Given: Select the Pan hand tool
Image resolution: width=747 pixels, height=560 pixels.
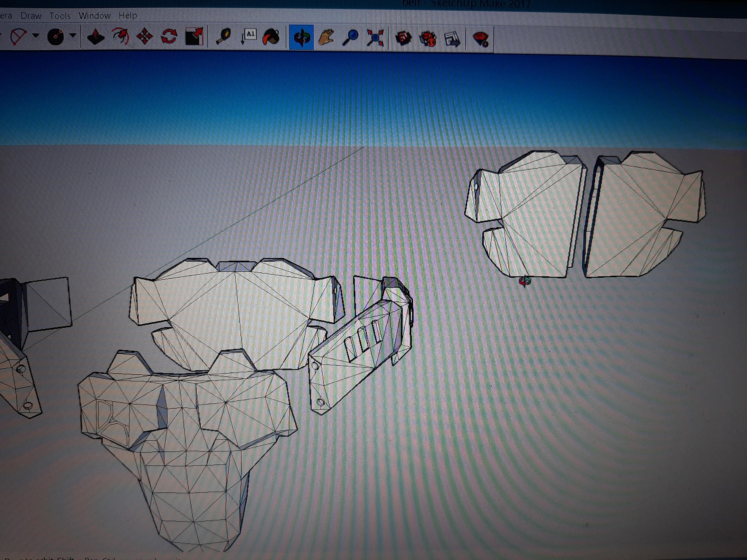Looking at the screenshot, I should coord(326,37).
